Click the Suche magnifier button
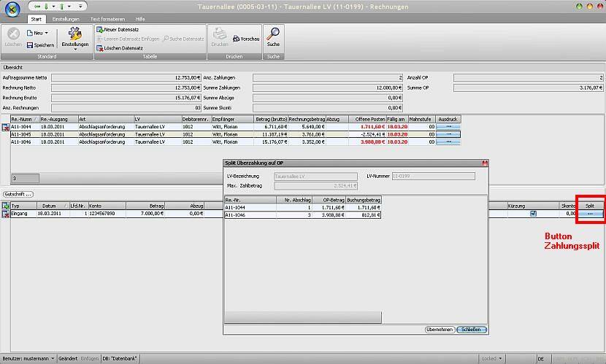This screenshot has width=606, height=364. 273,37
